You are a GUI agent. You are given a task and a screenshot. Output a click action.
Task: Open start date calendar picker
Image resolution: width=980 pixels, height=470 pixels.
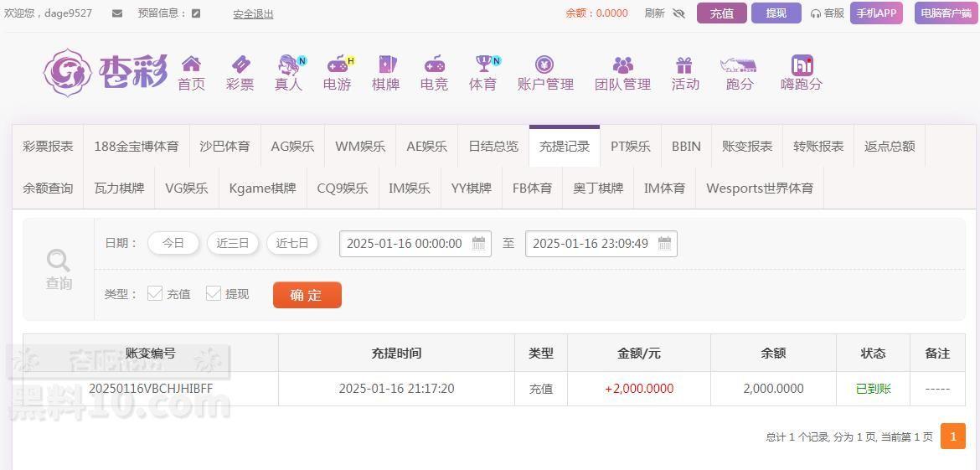(478, 243)
